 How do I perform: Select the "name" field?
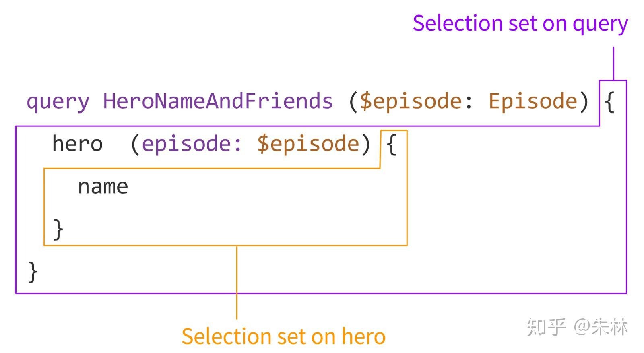(x=103, y=186)
